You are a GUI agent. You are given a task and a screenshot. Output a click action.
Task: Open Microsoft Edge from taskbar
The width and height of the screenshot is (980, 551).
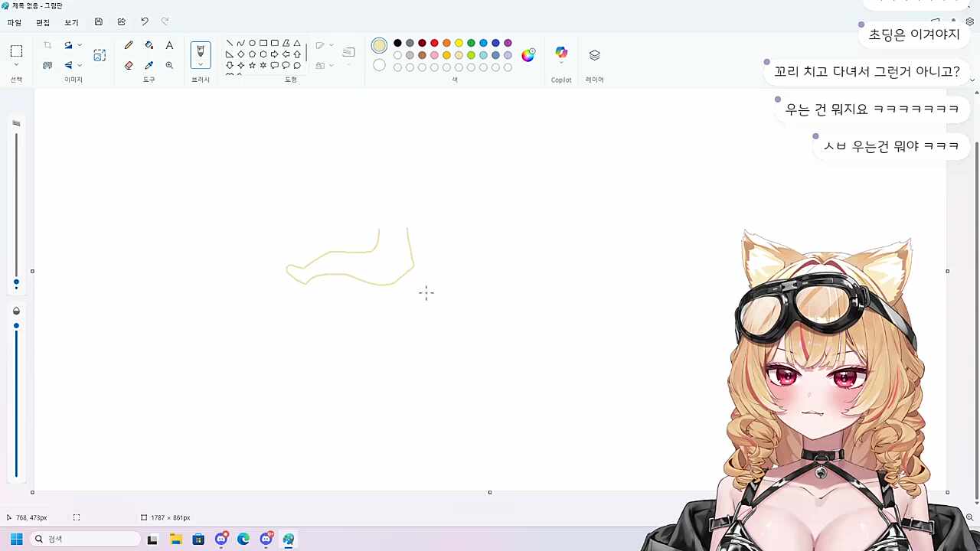(x=243, y=539)
